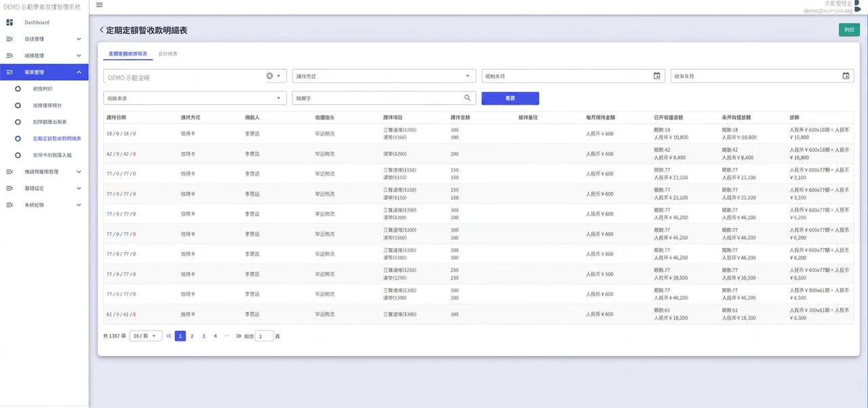Open the 護持方式 dropdown
This screenshot has width=868, height=408.
384,76
